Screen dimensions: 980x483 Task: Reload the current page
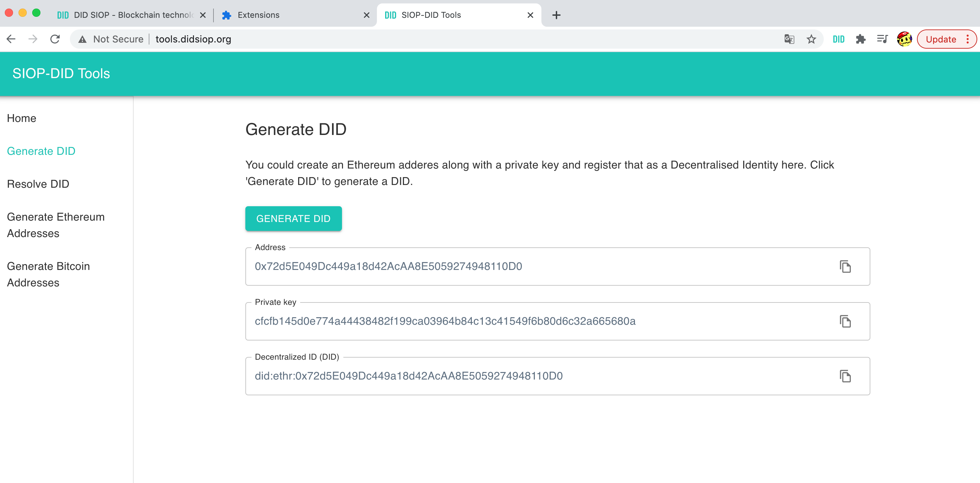coord(55,39)
